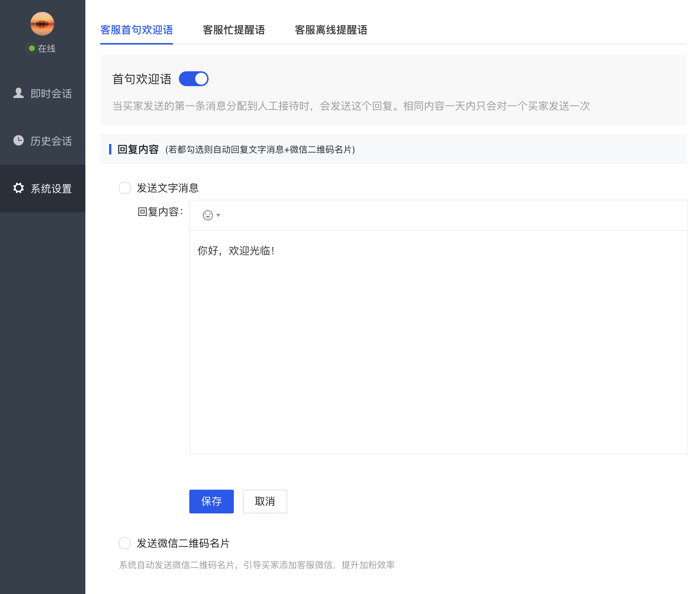
Task: Click the 在线 status text
Action: pos(47,48)
